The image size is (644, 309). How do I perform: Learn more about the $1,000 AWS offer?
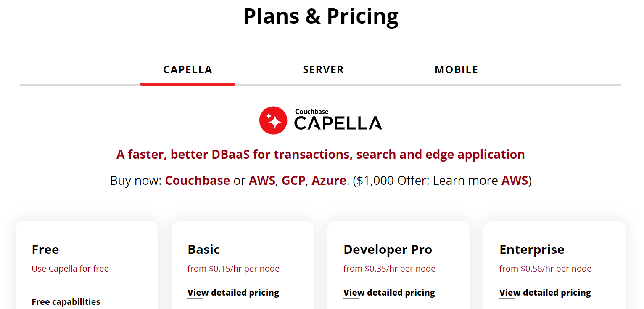(x=515, y=180)
